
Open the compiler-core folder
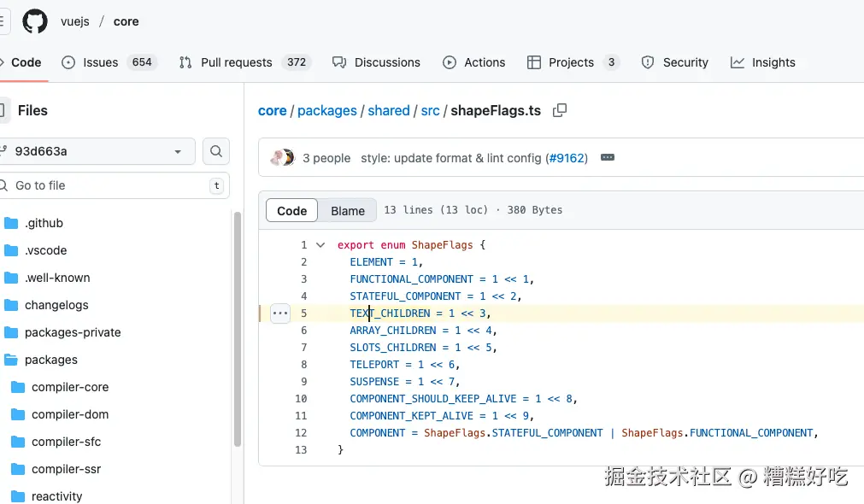(70, 387)
